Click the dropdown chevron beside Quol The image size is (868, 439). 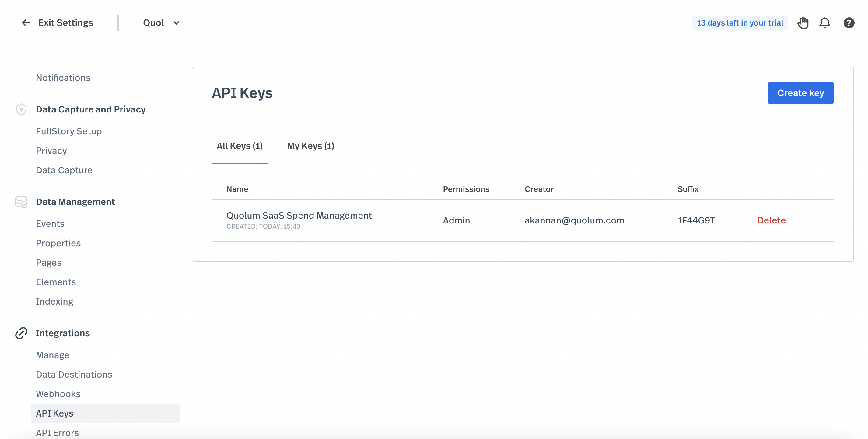[x=176, y=23]
